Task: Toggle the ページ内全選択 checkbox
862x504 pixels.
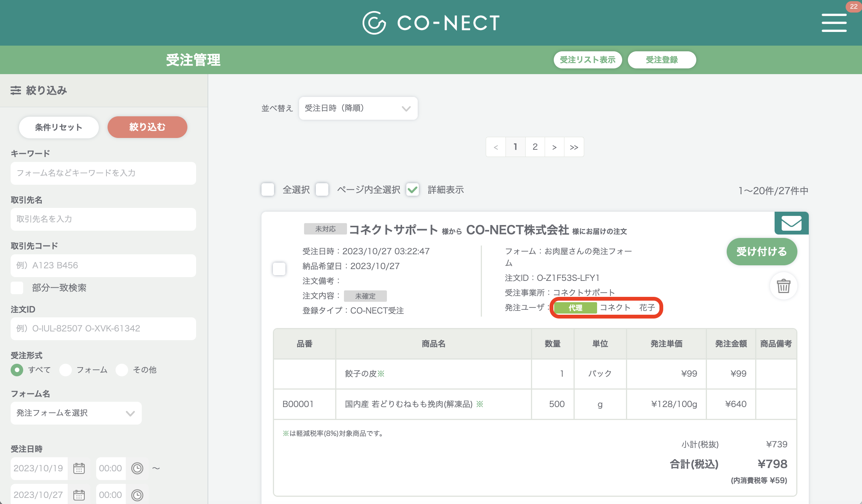Action: pos(322,190)
